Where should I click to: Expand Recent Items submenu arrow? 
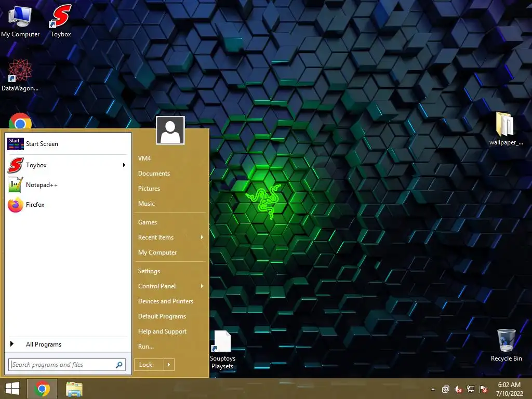pos(202,237)
